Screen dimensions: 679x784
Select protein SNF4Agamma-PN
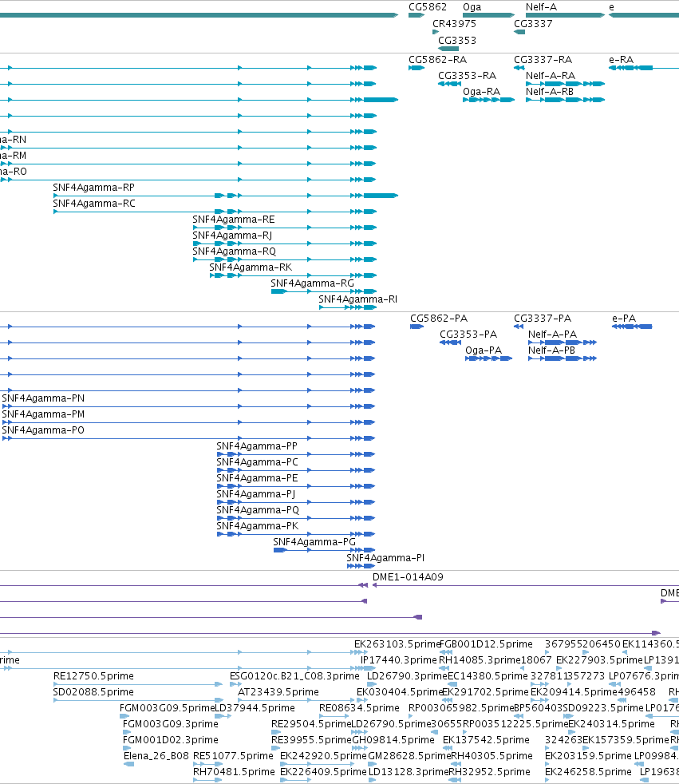coord(43,398)
